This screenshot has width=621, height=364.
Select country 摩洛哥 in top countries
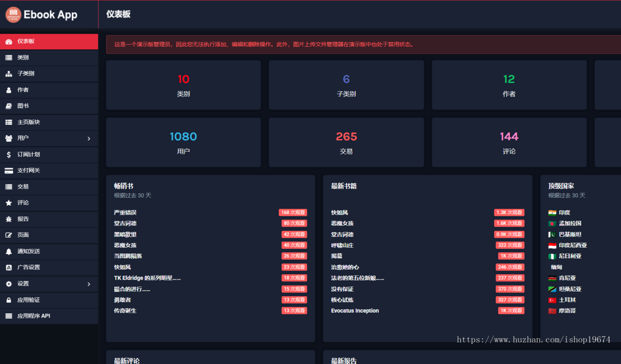click(x=567, y=311)
